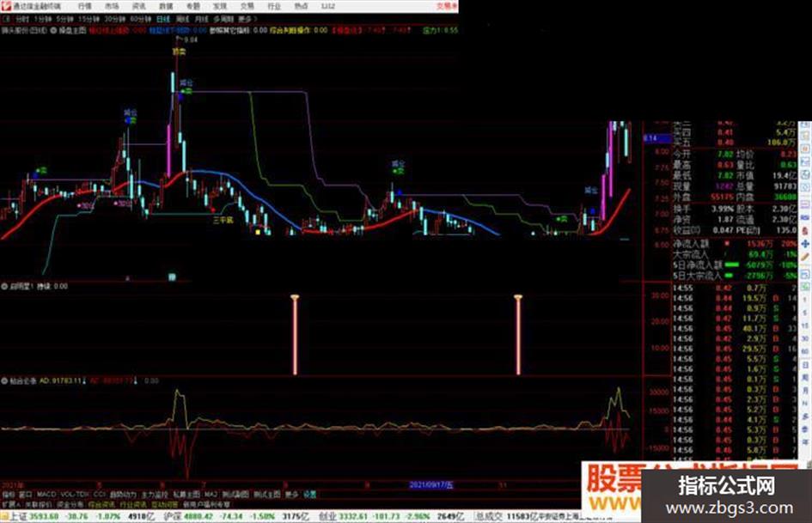Click the 月 period shortcut in right sidebar
This screenshot has width=812, height=523.
[x=805, y=391]
